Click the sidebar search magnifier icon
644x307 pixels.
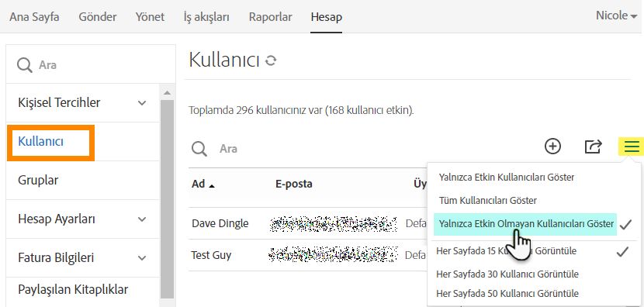[x=25, y=65]
